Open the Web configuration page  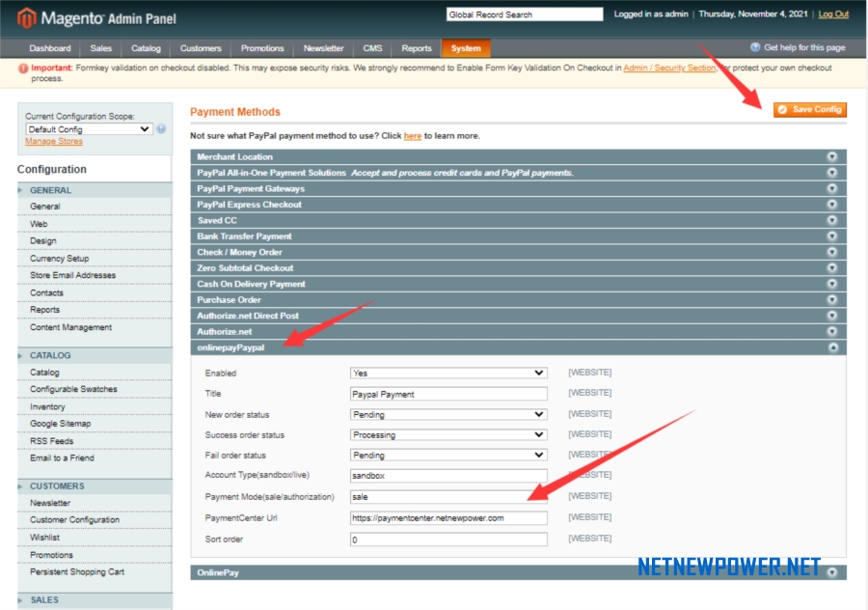(x=39, y=224)
